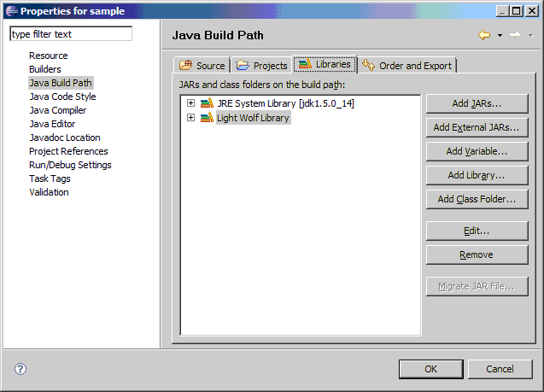Screen dimensions: 544x392
Task: Open the forward history dropdown arrow
Action: 529,35
